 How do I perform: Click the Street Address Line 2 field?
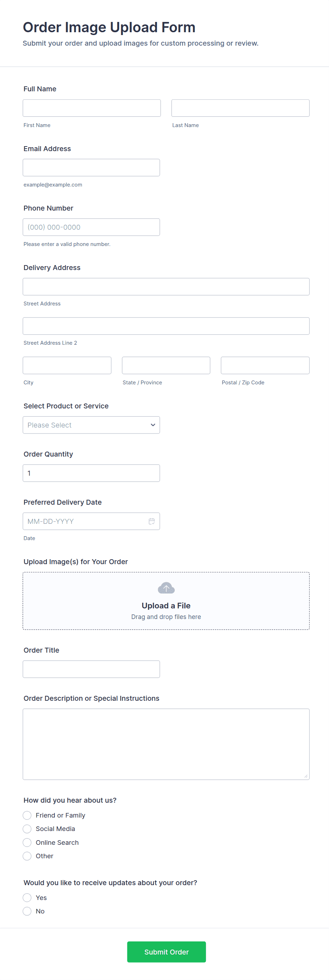coord(166,326)
